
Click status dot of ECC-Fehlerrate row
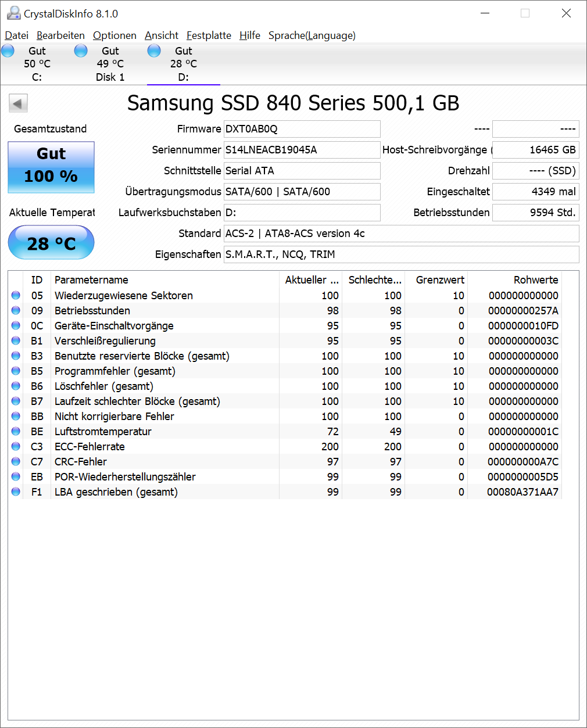[x=16, y=447]
